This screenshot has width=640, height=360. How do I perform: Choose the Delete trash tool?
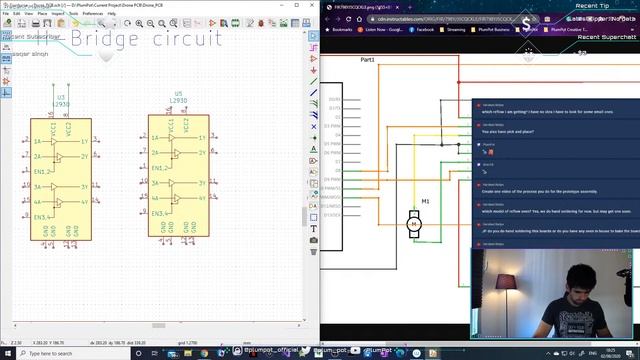click(x=313, y=252)
